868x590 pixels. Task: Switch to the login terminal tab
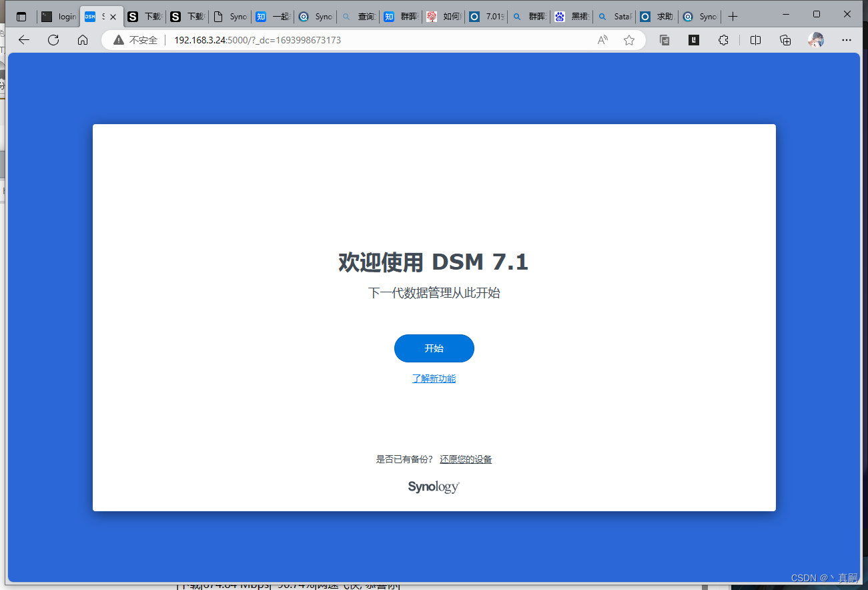click(59, 17)
